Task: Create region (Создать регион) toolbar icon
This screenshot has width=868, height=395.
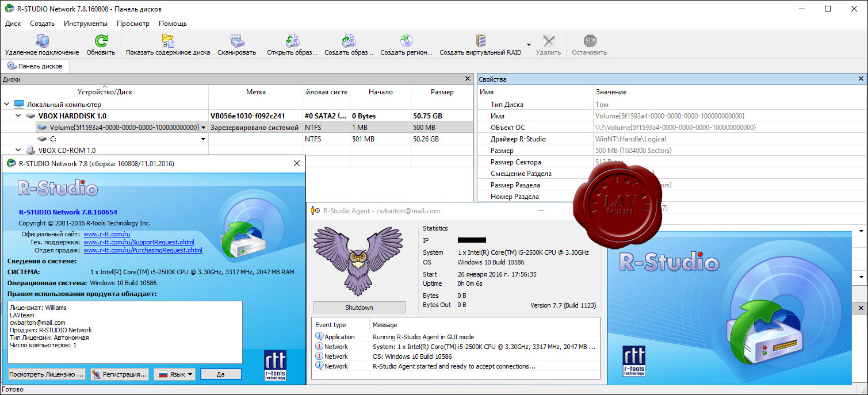Action: point(406,41)
